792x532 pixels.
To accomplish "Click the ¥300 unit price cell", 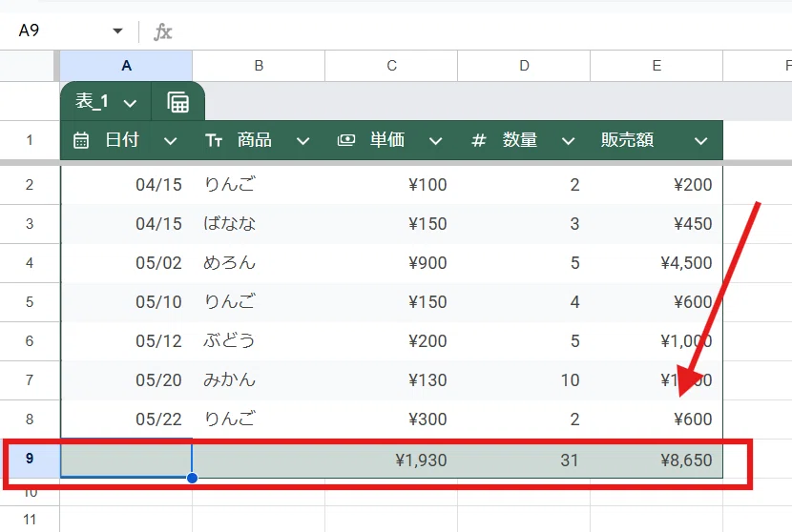I will click(391, 419).
